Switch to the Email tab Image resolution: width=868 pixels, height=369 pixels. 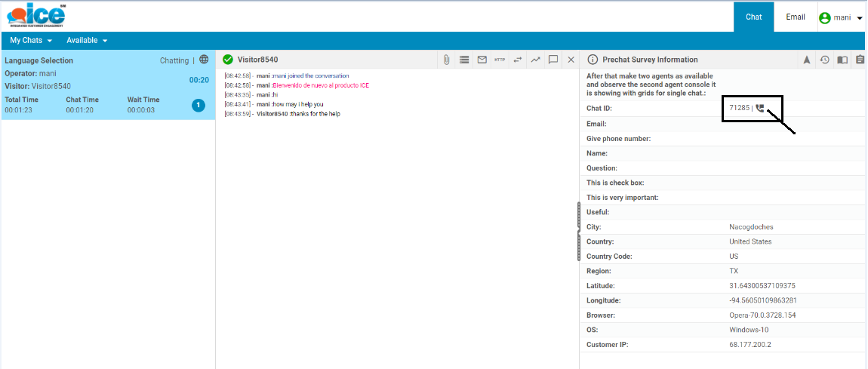[796, 17]
